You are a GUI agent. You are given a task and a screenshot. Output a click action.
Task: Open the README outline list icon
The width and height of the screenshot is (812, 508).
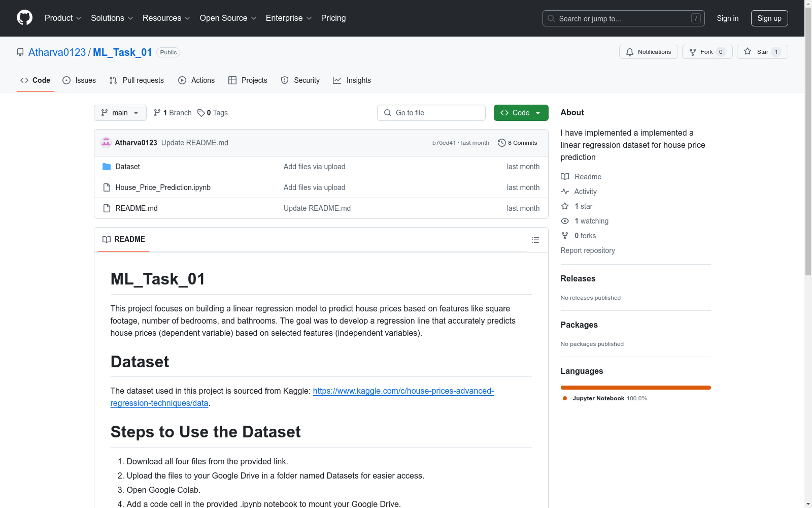point(535,240)
